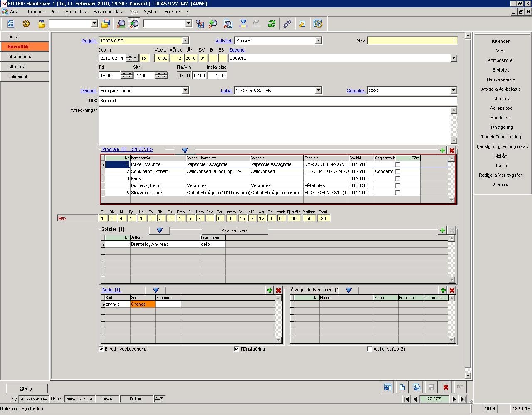Remove participant with Övriga Medverkande red X
Viewport: 532px width, 415px height.
click(x=452, y=290)
